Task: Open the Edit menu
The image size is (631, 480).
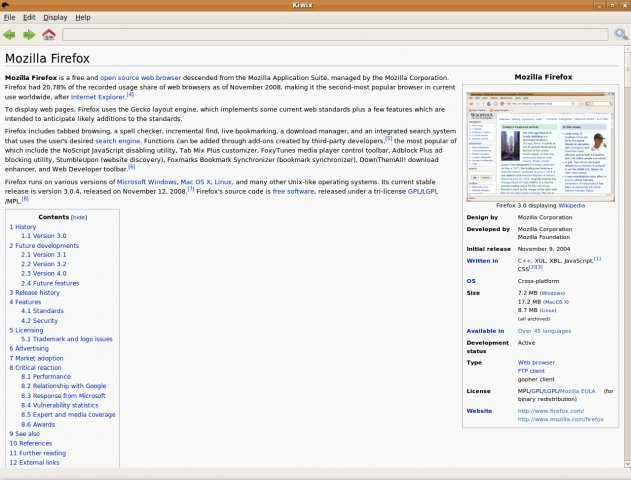Action: tap(29, 17)
